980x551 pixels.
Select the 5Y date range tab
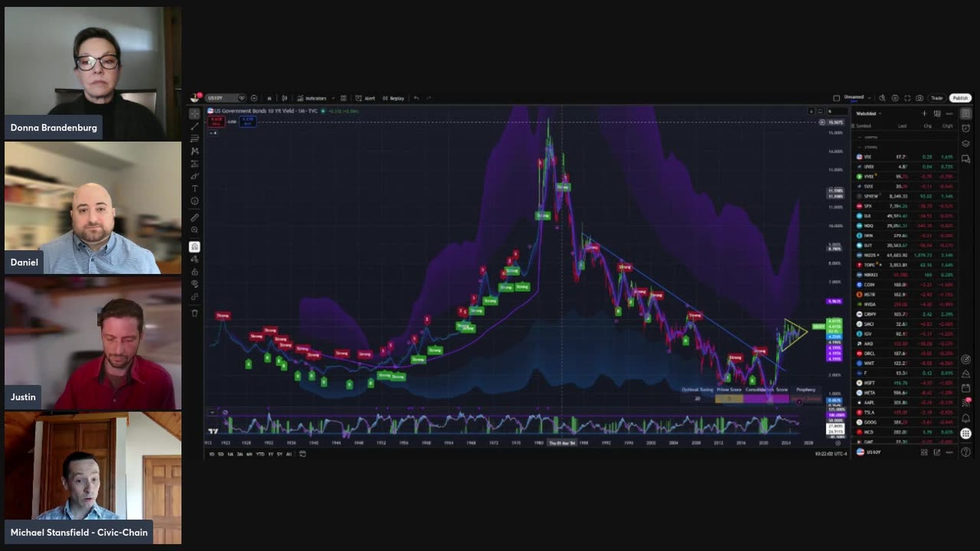280,454
